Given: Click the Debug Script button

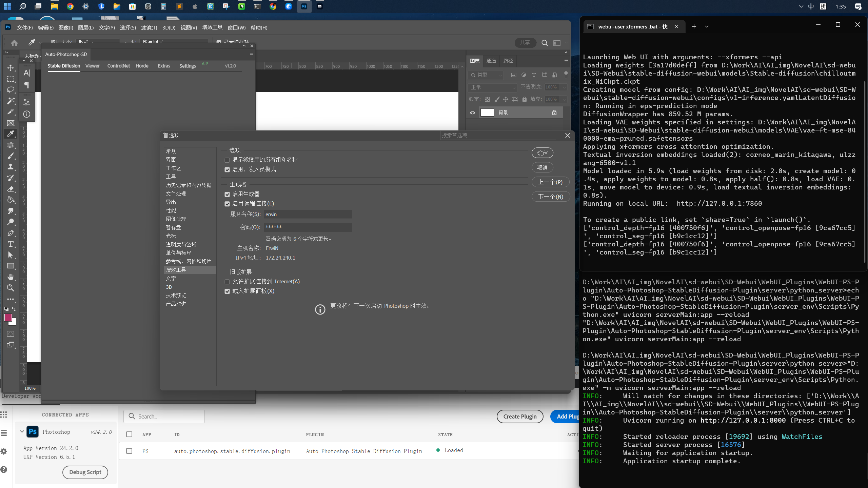Looking at the screenshot, I should coord(85,472).
